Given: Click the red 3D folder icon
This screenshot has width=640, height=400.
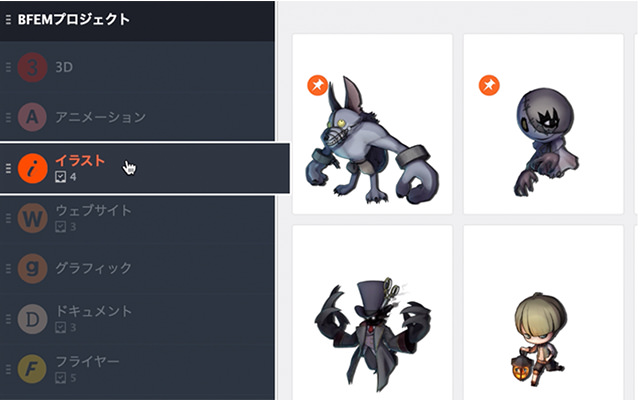Looking at the screenshot, I should click(32, 67).
